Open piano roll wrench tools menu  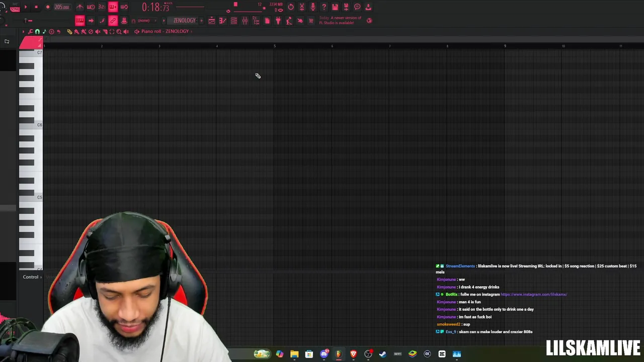point(30,31)
